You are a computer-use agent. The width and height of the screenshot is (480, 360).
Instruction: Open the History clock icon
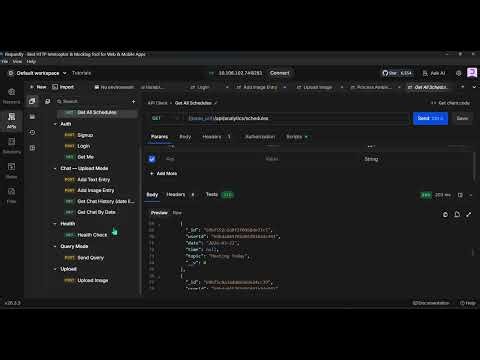[32, 132]
